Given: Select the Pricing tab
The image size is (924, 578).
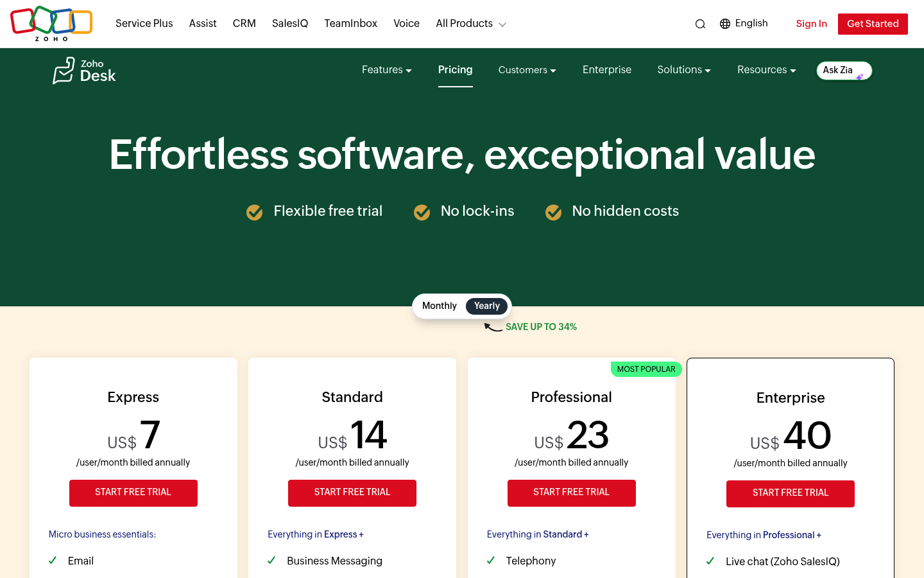Looking at the screenshot, I should click(456, 70).
